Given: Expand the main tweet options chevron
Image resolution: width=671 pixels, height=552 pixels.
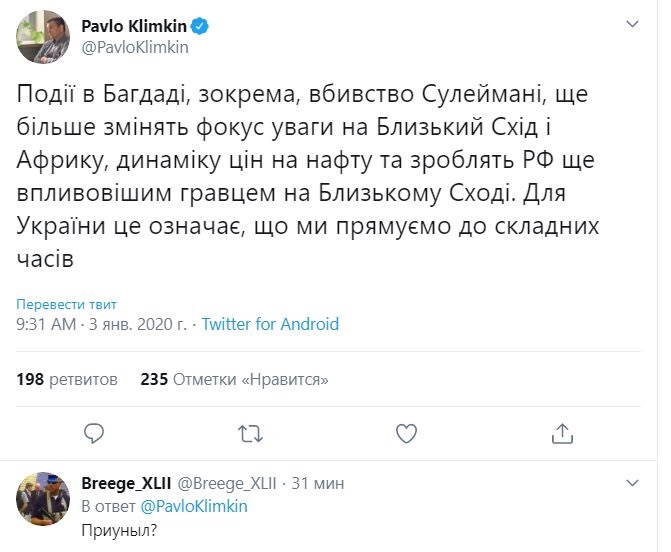Looking at the screenshot, I should (x=632, y=23).
